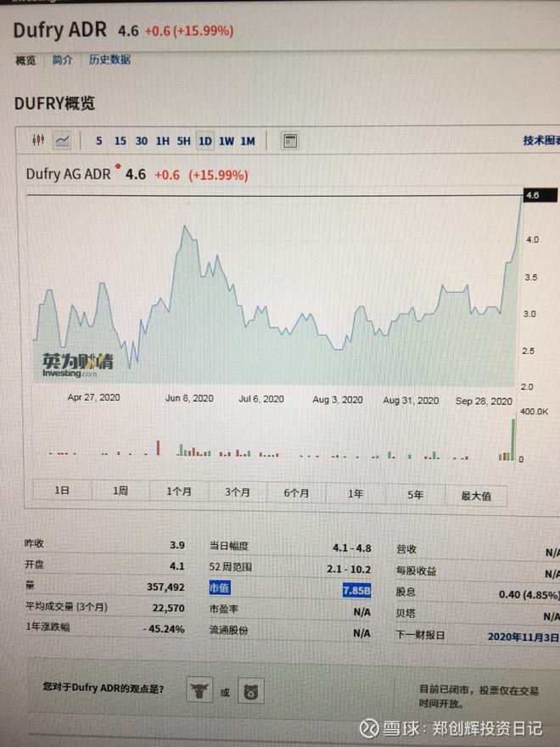Click the 52周范围 value 2.1 - 10.2

tap(349, 570)
